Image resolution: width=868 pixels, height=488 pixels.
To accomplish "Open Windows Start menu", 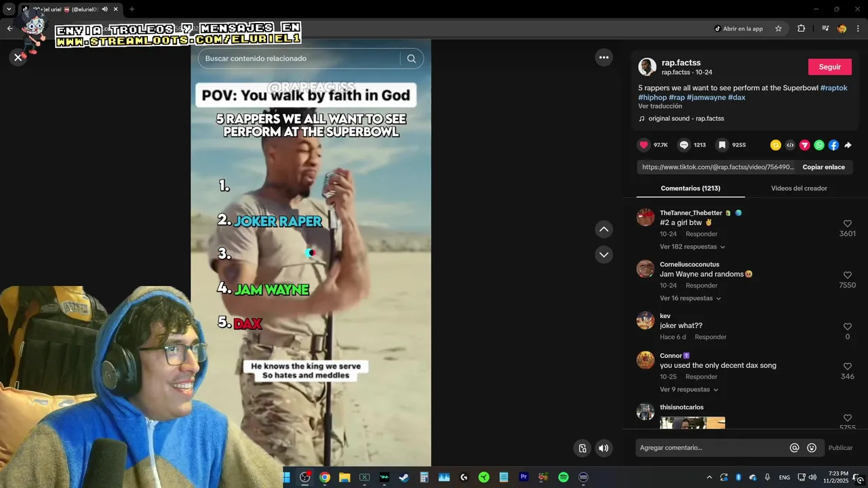I will click(286, 477).
